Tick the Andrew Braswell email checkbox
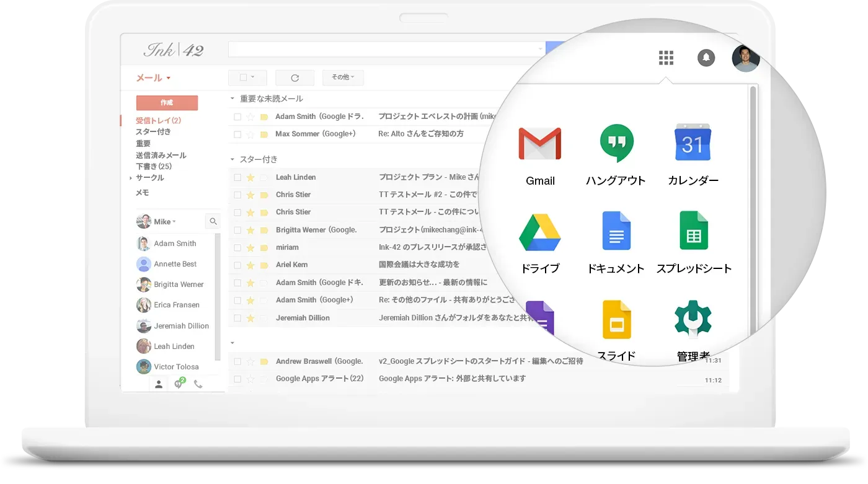868x484 pixels. click(x=237, y=361)
